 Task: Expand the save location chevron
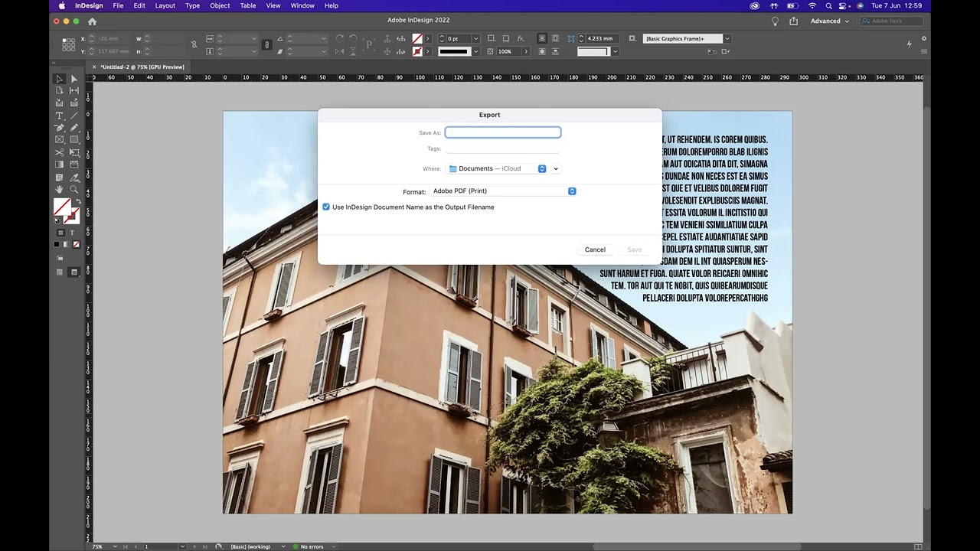[x=556, y=168]
